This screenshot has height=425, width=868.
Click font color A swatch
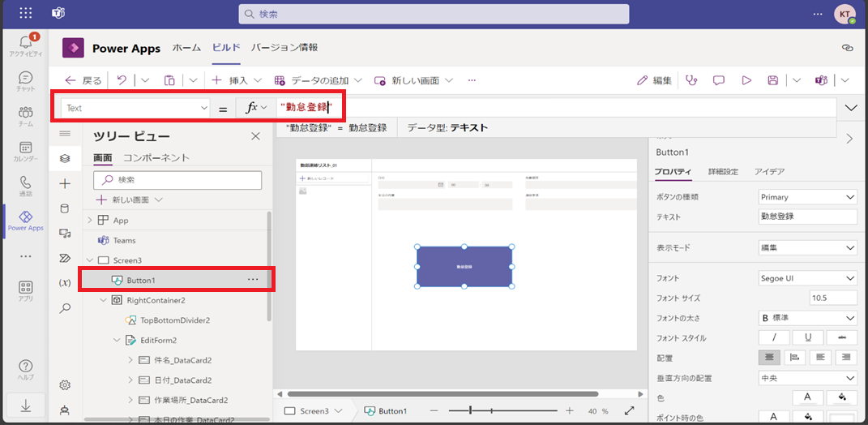[808, 397]
